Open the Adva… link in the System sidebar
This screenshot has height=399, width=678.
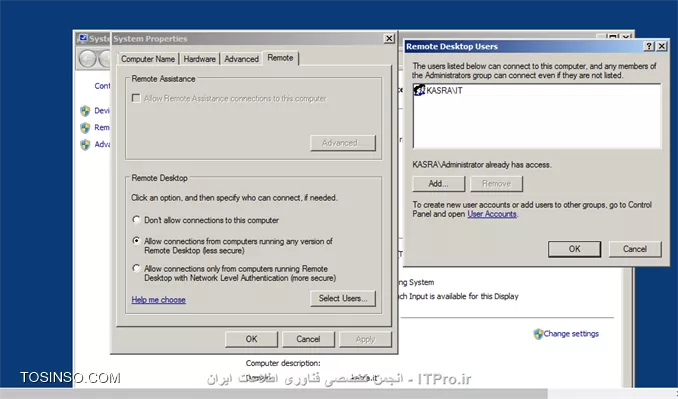coord(102,144)
